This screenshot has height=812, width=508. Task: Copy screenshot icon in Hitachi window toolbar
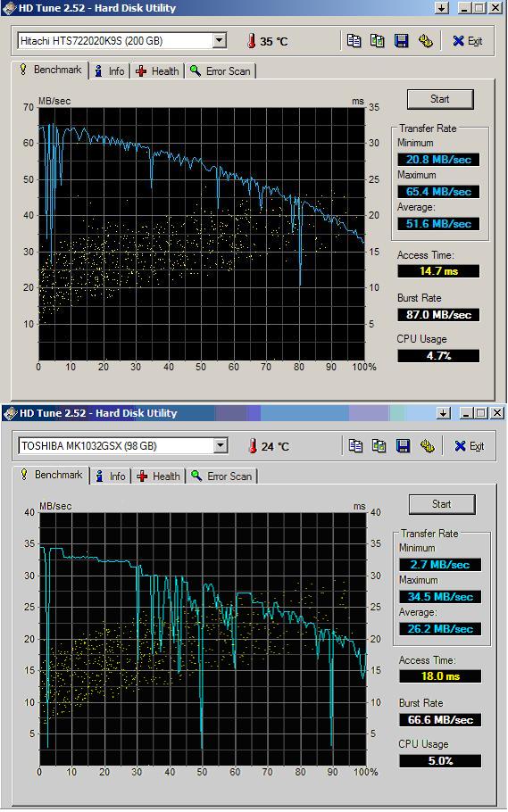[378, 41]
